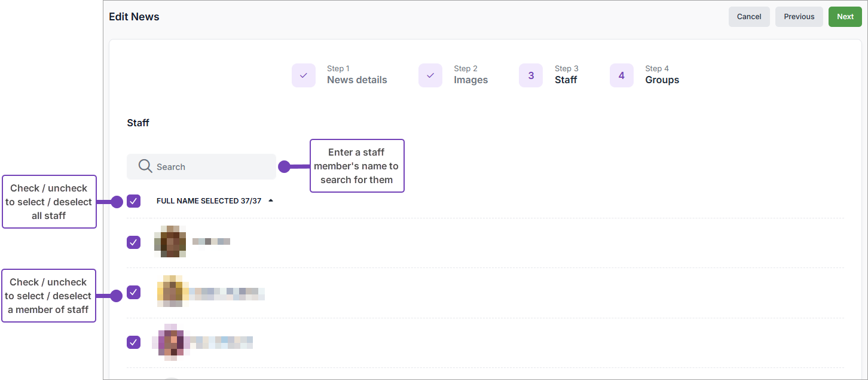Uncheck the select all staff checkbox
Screen dimensions: 868x380
pos(133,201)
